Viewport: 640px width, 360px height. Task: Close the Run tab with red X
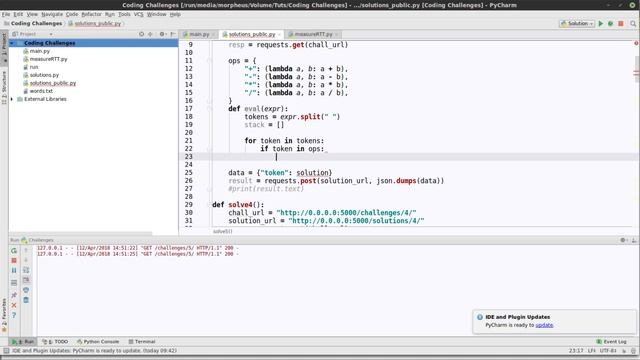(14, 305)
